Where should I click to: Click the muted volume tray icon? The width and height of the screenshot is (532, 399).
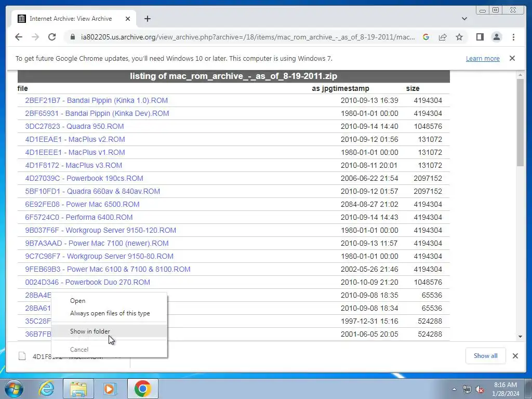pyautogui.click(x=480, y=389)
